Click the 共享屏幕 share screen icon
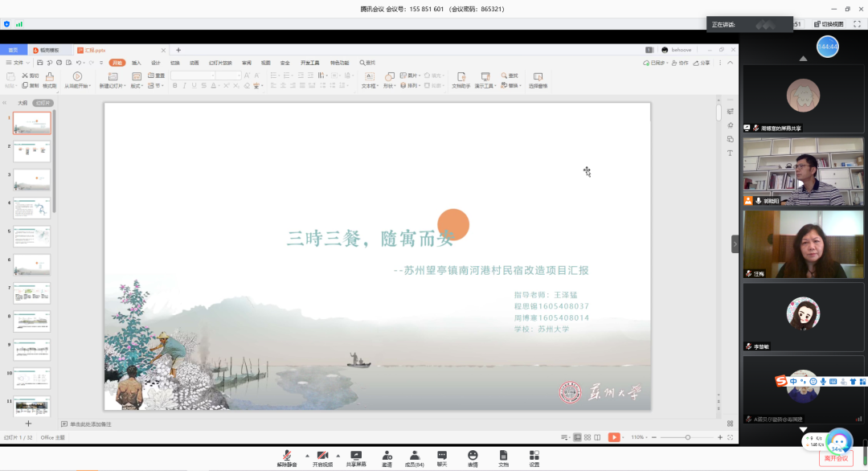The height and width of the screenshot is (471, 868). pyautogui.click(x=356, y=458)
